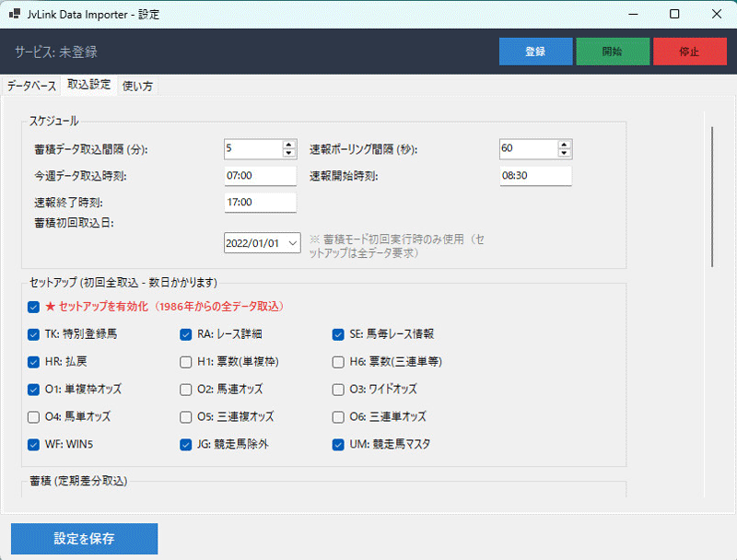737x560 pixels.
Task: Open the 蓄積初回取込日 date dropdown
Action: [292, 242]
